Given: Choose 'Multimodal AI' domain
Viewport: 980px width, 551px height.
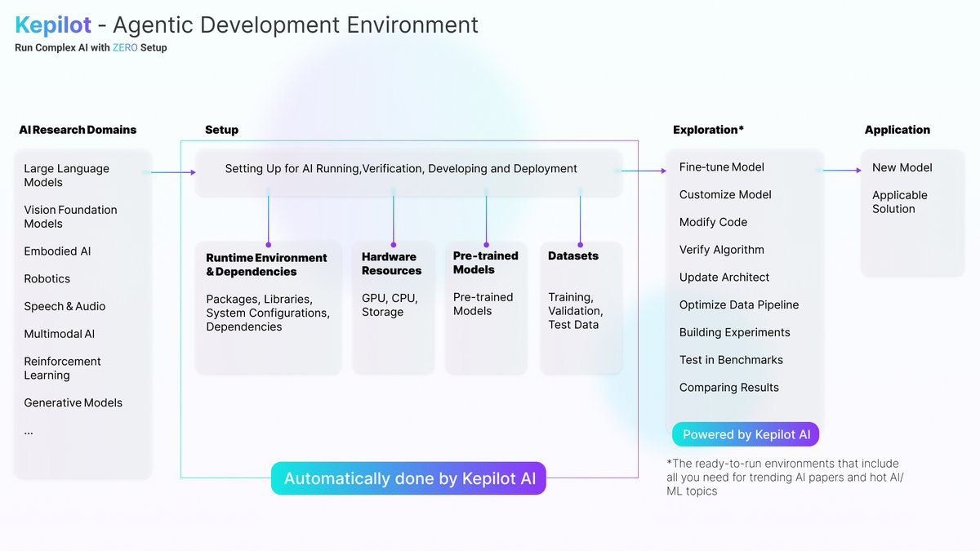Looking at the screenshot, I should click(x=59, y=334).
